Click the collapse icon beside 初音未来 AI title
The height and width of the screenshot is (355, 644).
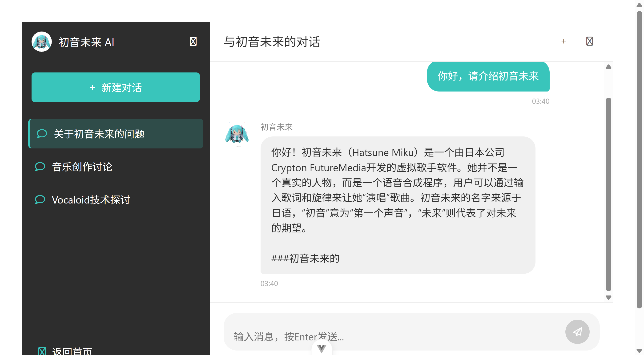coord(193,41)
